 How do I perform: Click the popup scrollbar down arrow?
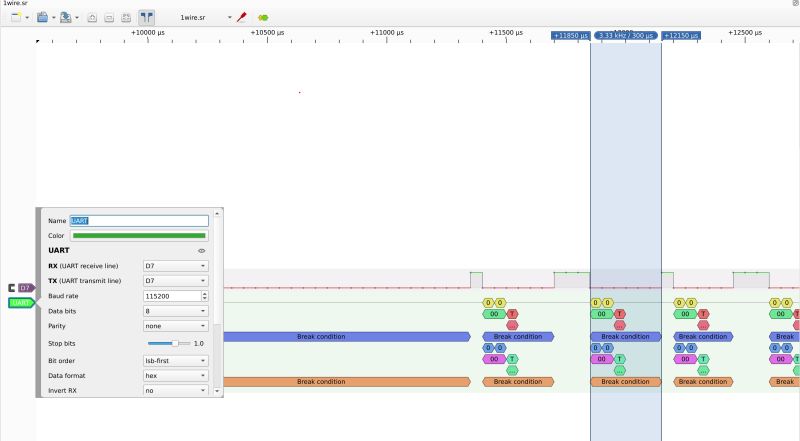pos(217,391)
